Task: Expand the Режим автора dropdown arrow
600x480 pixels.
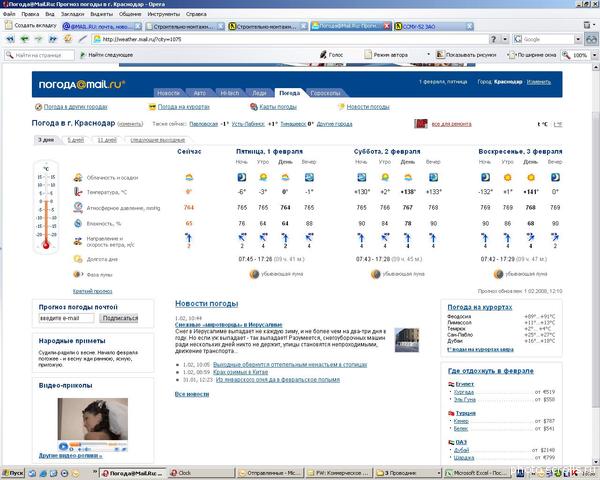Action: coord(428,55)
